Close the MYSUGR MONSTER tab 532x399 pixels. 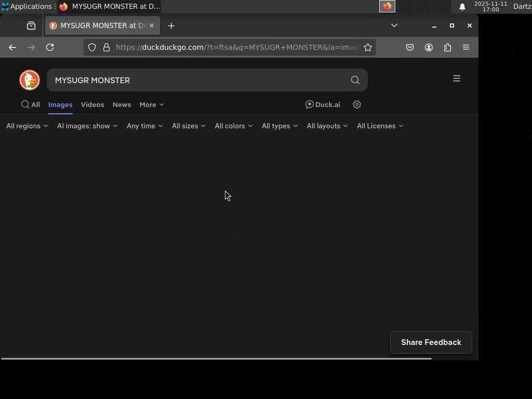coord(152,25)
